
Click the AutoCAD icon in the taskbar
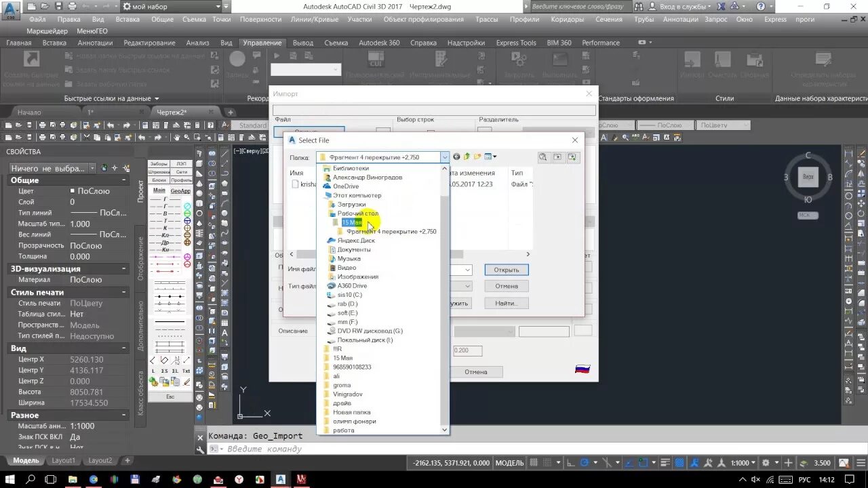(281, 479)
